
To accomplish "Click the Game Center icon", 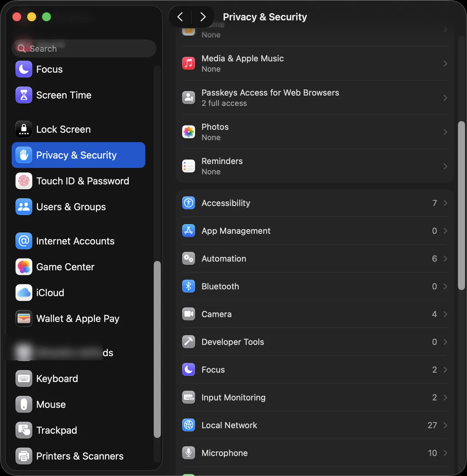I will [24, 267].
